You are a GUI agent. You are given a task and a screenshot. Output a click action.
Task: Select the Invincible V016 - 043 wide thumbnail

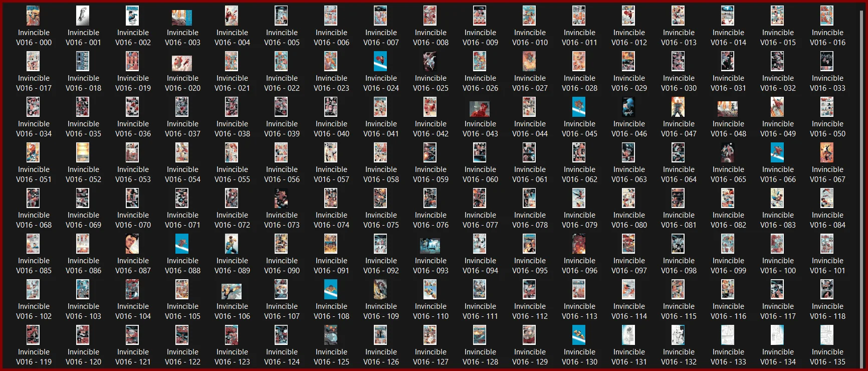pyautogui.click(x=480, y=109)
